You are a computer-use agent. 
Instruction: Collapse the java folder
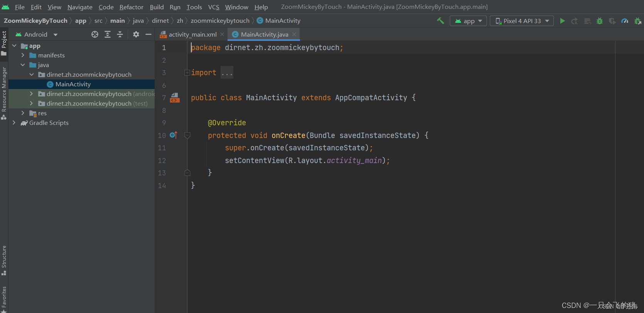[x=23, y=65]
